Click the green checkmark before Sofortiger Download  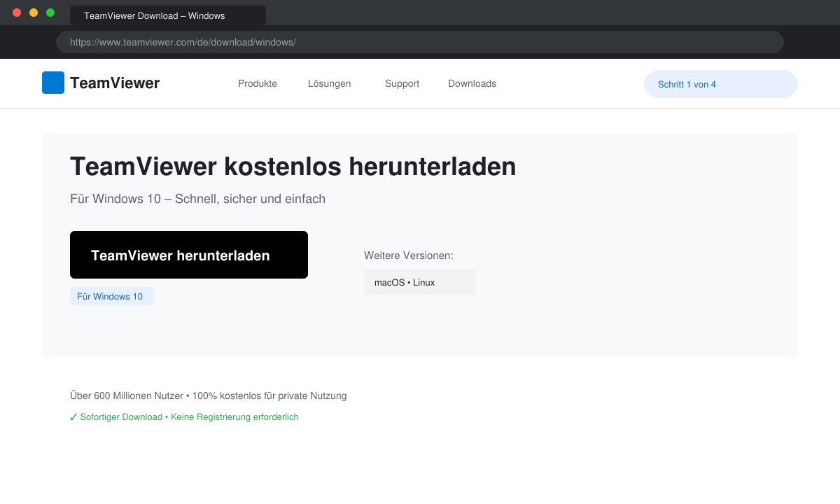coord(73,417)
